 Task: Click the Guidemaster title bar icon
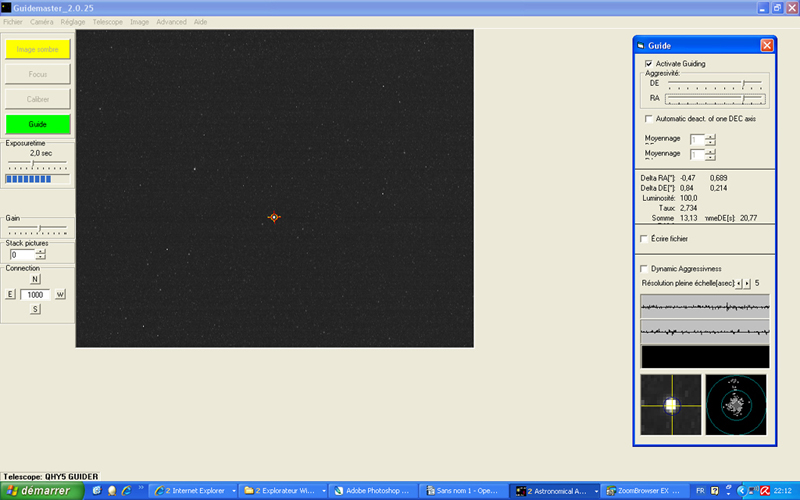6,8
